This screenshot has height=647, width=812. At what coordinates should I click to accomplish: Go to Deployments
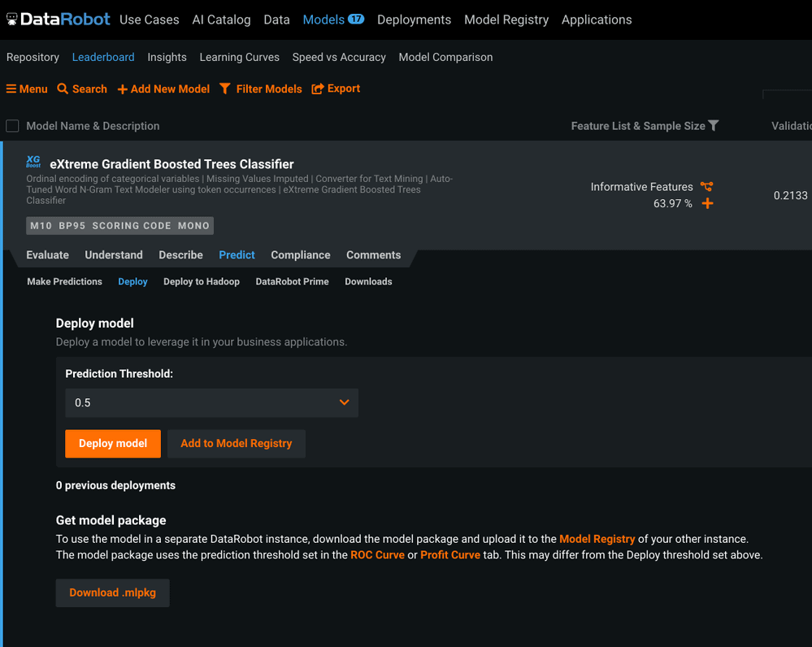coord(414,20)
